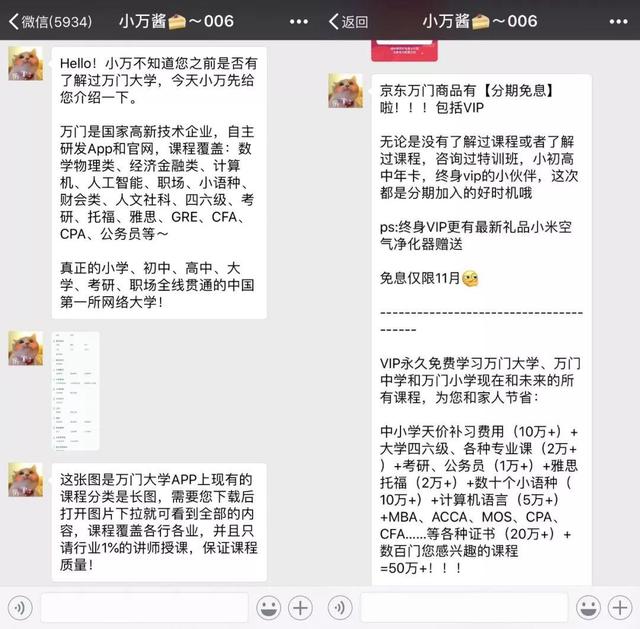The width and height of the screenshot is (640, 629).
Task: Open the emoji picker in left chat
Action: [x=269, y=608]
